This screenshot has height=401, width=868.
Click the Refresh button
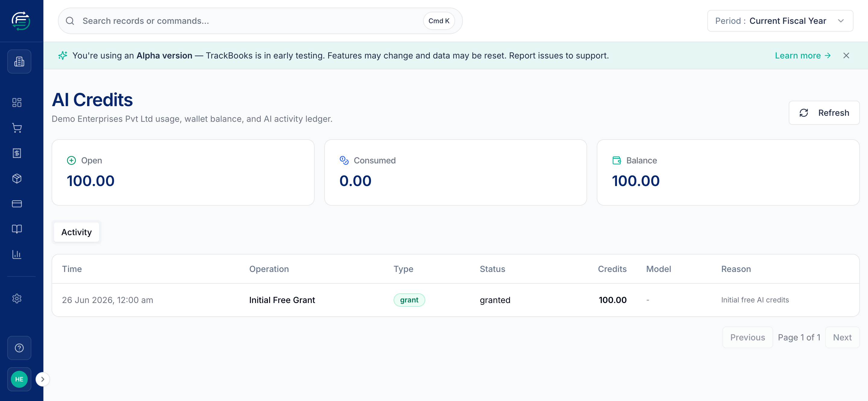(x=824, y=113)
